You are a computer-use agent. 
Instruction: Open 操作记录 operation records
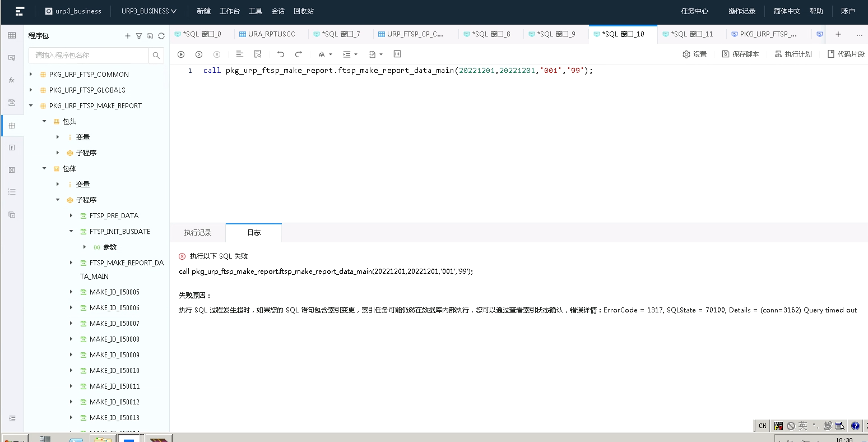742,11
